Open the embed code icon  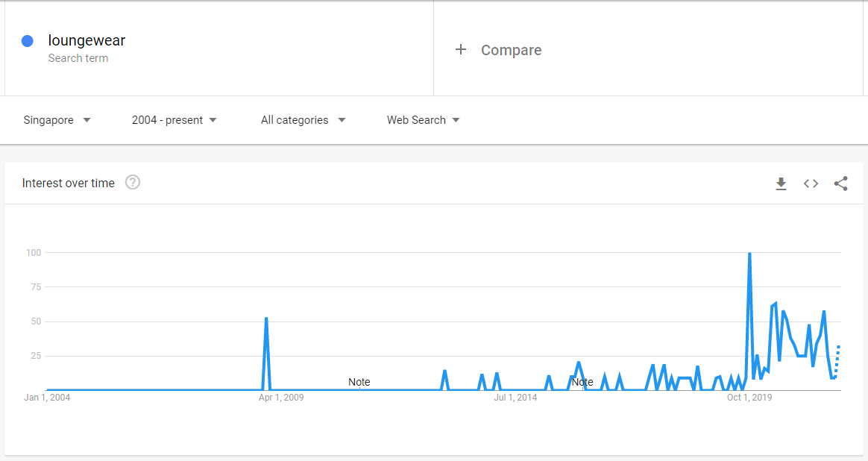coord(811,184)
